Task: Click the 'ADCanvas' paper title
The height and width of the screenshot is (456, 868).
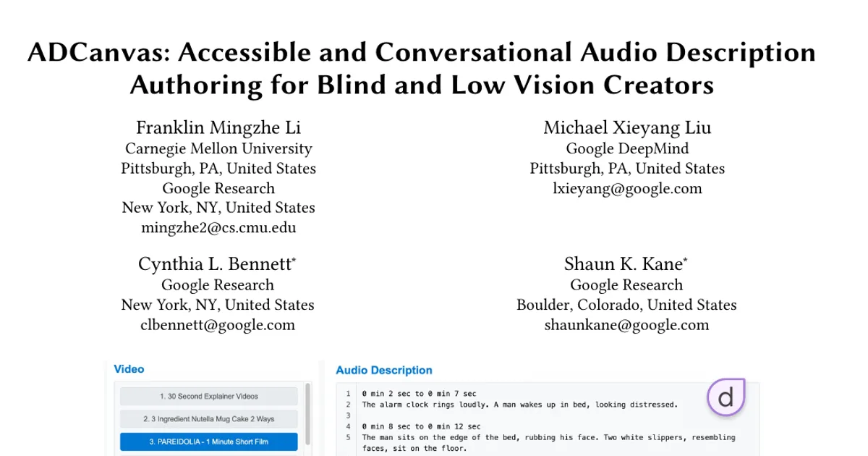Action: (x=421, y=69)
